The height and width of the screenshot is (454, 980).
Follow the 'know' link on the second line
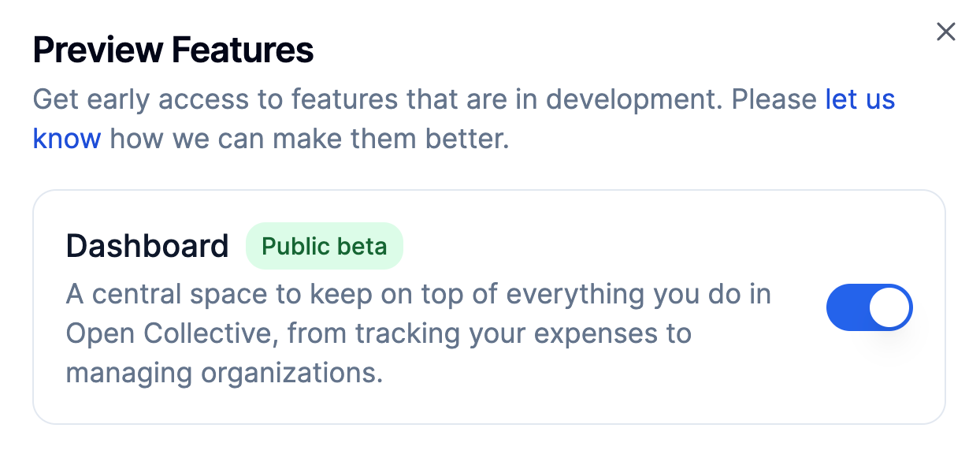pyautogui.click(x=66, y=139)
